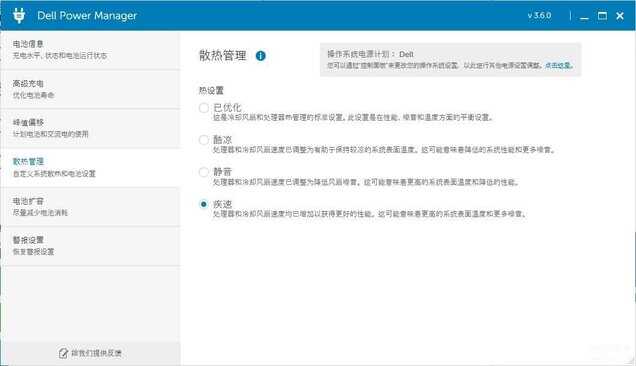The width and height of the screenshot is (636, 366).
Task: Click the 散热管理 page heading
Action: (x=223, y=56)
